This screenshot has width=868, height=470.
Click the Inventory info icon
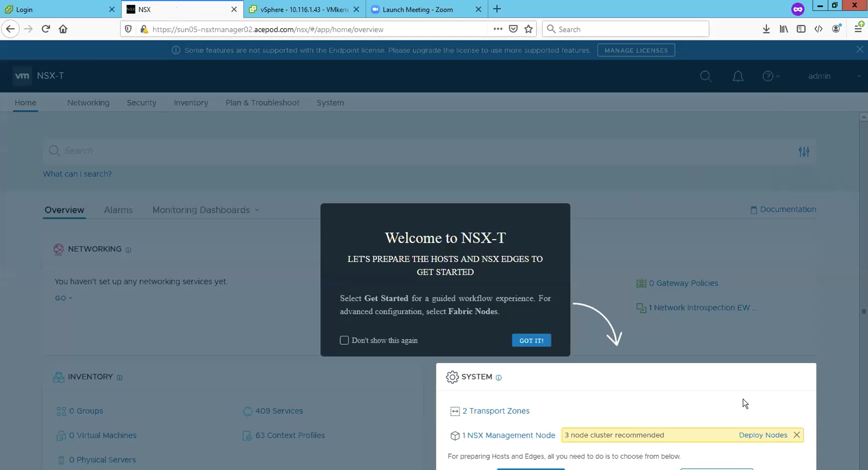[119, 378]
